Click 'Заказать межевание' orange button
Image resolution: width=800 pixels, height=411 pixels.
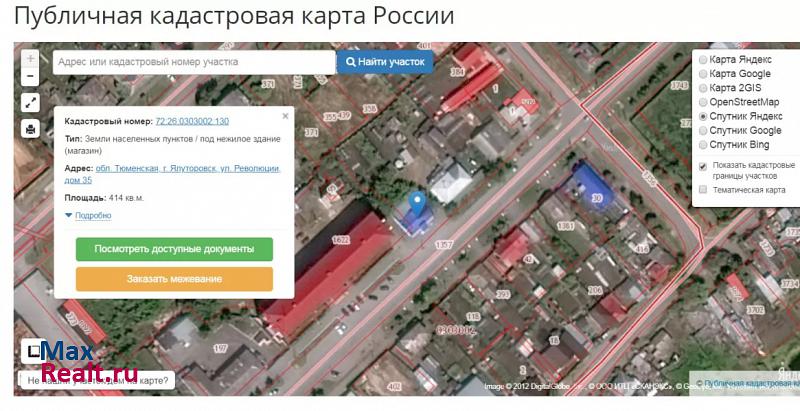[174, 279]
